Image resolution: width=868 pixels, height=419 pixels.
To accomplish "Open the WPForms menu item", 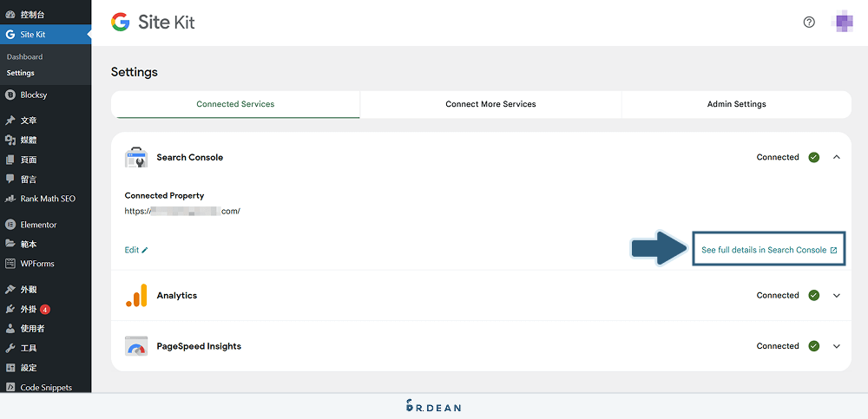I will 45,264.
